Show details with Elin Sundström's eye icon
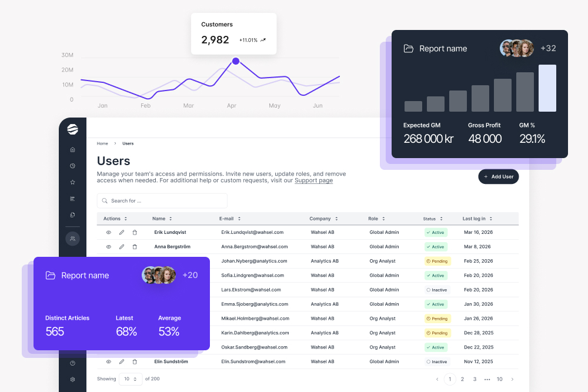 (x=108, y=361)
